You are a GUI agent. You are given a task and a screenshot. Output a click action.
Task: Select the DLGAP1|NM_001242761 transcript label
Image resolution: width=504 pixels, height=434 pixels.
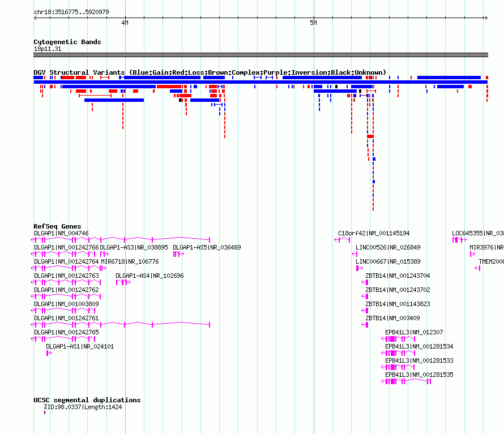click(66, 318)
